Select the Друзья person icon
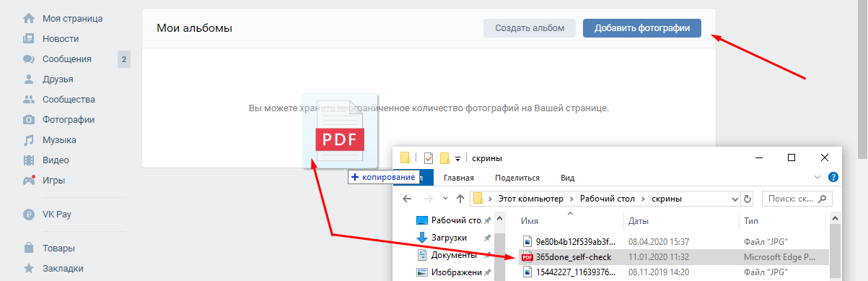Screen dimensions: 868x281 click(x=29, y=79)
